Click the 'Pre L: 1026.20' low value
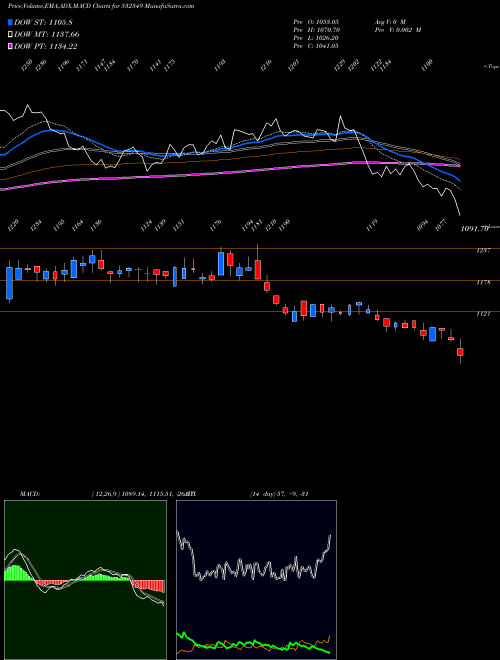500x660 pixels. tap(316, 38)
